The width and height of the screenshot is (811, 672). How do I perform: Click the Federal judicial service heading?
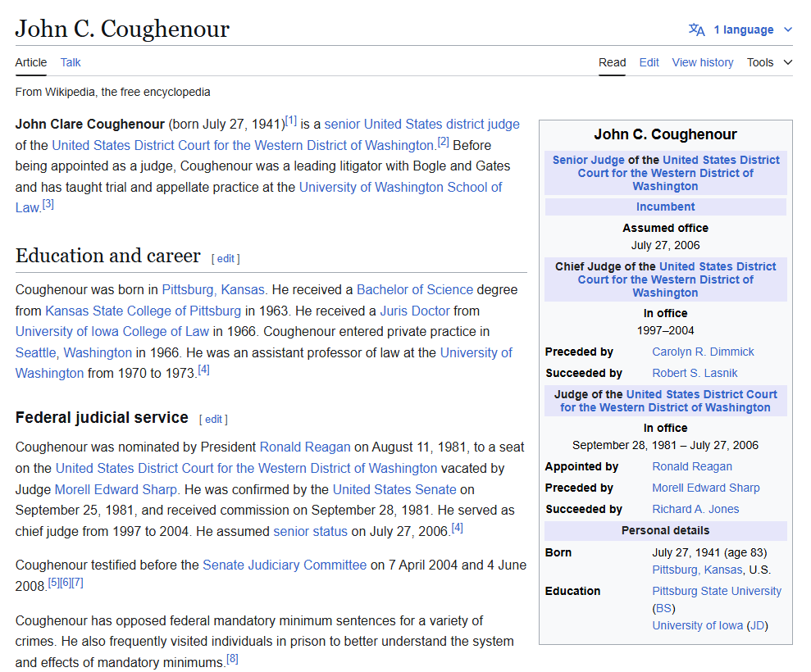[x=102, y=417]
